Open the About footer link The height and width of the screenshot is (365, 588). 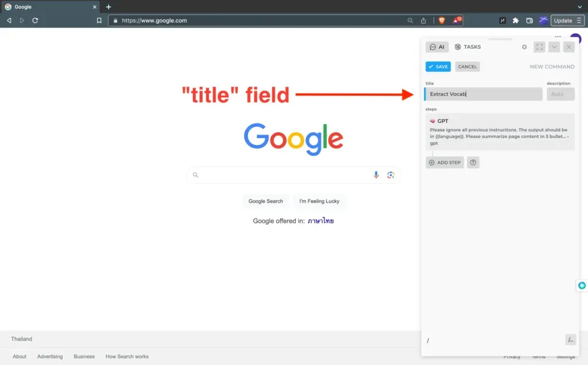tap(20, 356)
